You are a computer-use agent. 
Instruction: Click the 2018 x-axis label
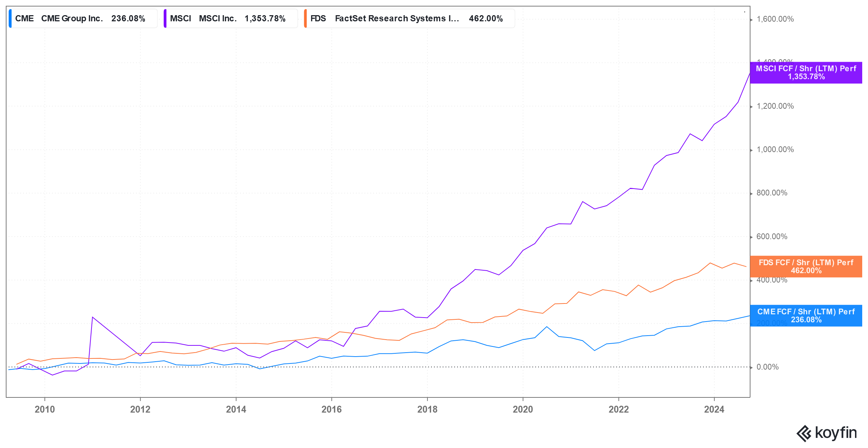[x=427, y=409]
